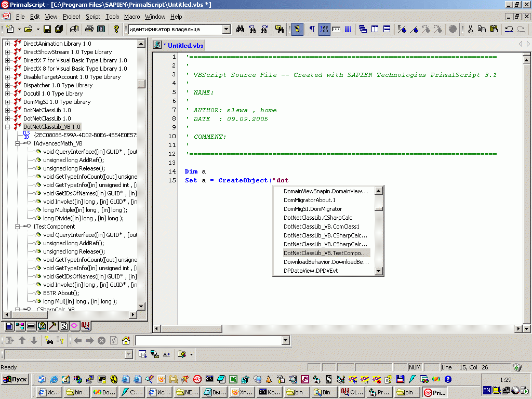Click the Tile windows vertically icon
Screen dimensions: 532x399
pyautogui.click(x=375, y=29)
